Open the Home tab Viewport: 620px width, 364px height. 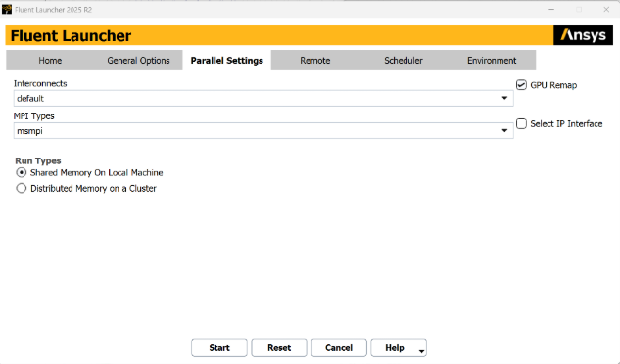[x=50, y=61]
